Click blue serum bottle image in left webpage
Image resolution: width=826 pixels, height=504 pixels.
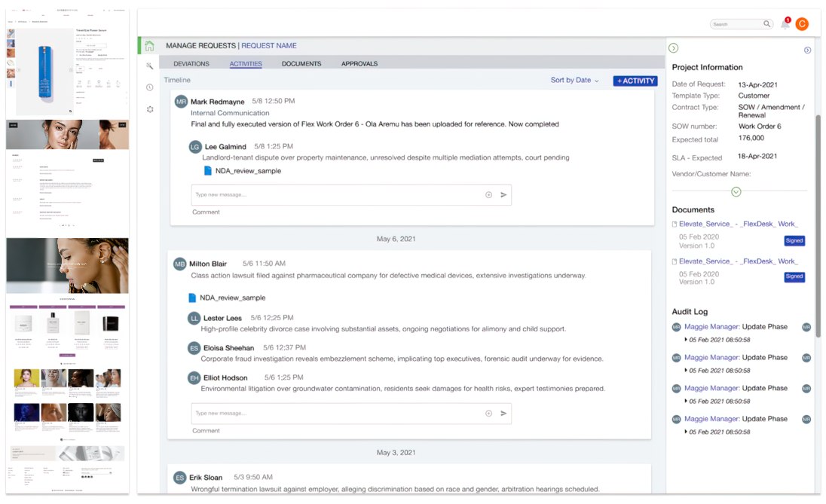(45, 72)
